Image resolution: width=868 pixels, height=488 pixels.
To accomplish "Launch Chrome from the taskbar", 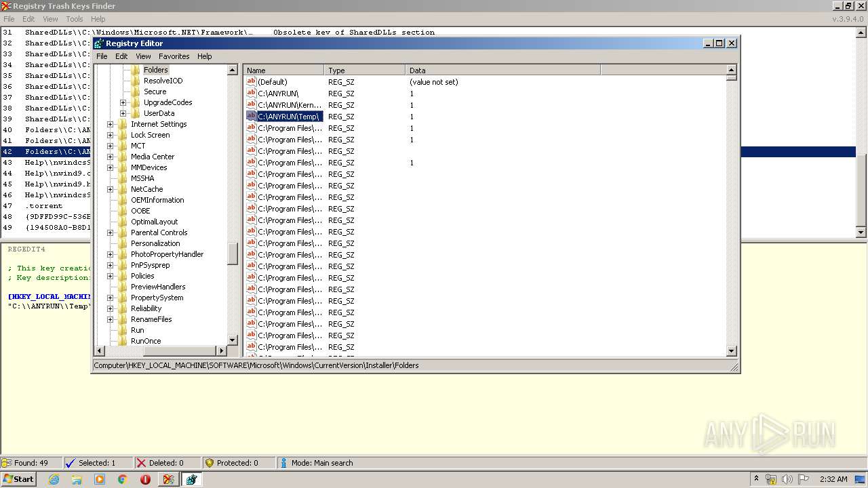I will click(x=123, y=479).
